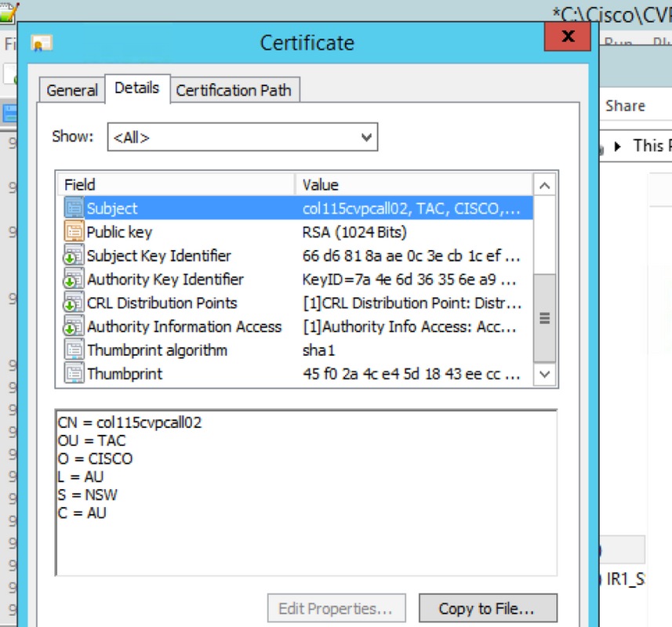Select the Details tab

(137, 89)
